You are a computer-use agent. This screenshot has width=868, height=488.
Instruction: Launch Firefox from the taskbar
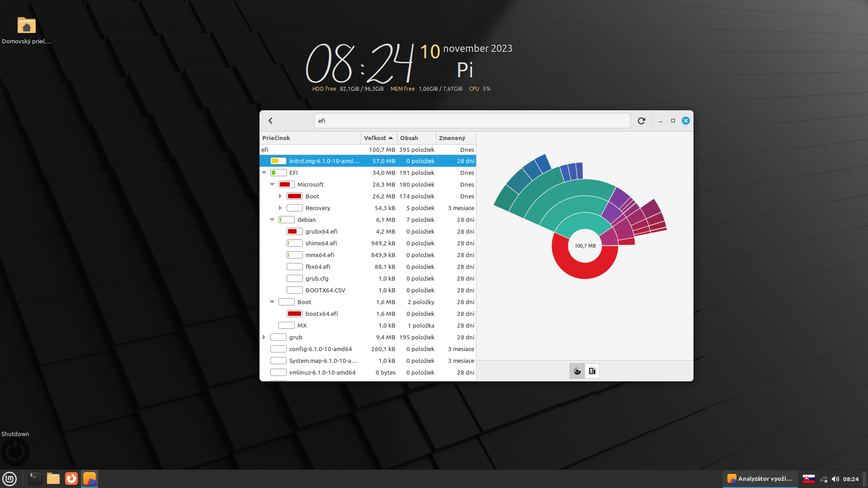(x=71, y=479)
